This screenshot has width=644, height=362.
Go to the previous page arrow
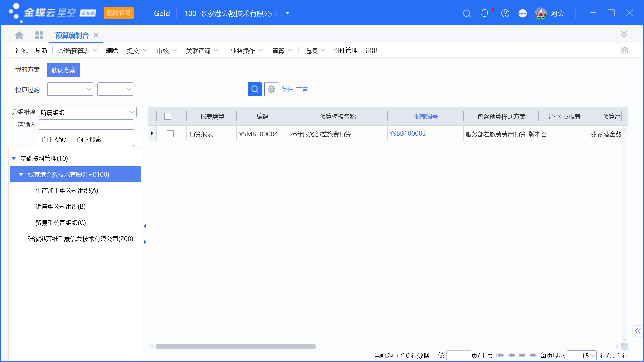point(512,355)
